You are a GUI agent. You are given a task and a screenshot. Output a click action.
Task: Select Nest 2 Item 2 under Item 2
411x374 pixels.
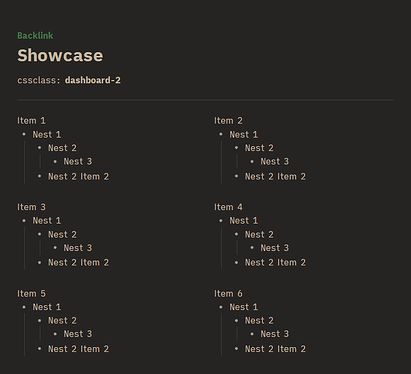point(275,177)
